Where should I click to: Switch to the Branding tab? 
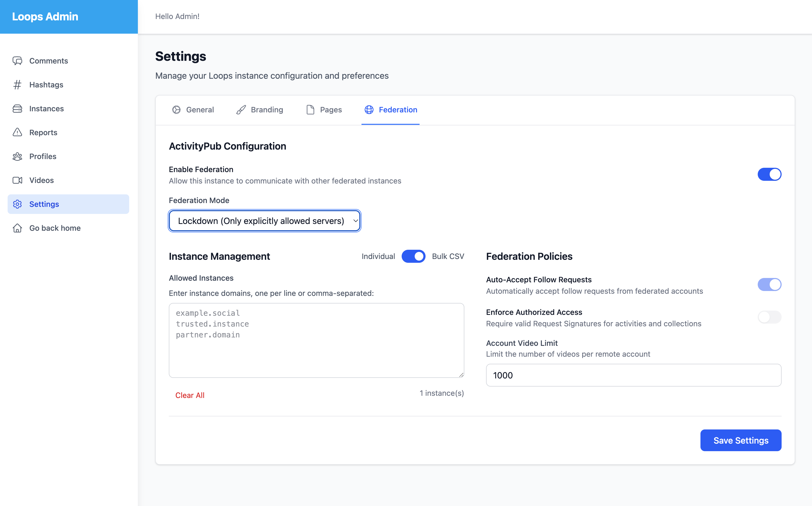(x=260, y=110)
